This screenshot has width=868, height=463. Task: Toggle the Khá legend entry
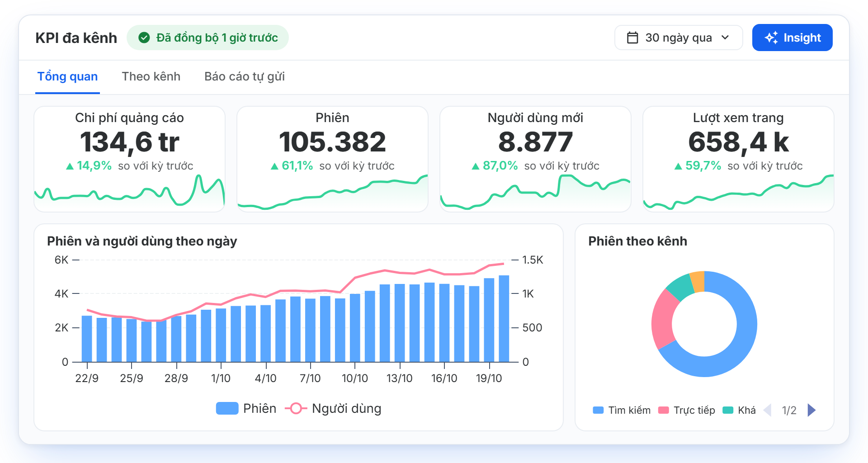[739, 410]
